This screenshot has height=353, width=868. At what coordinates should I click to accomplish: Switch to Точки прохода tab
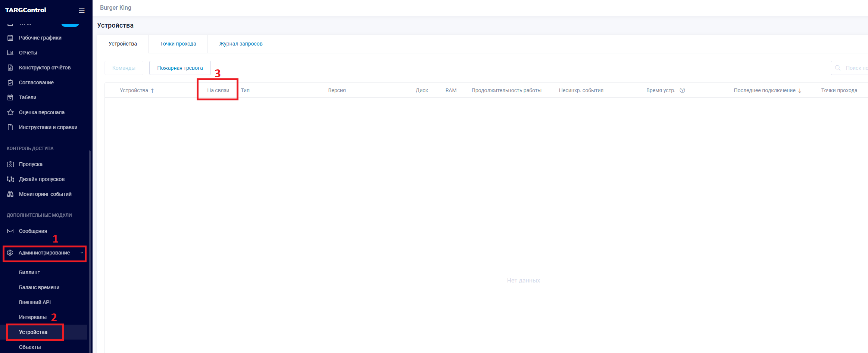(x=178, y=44)
